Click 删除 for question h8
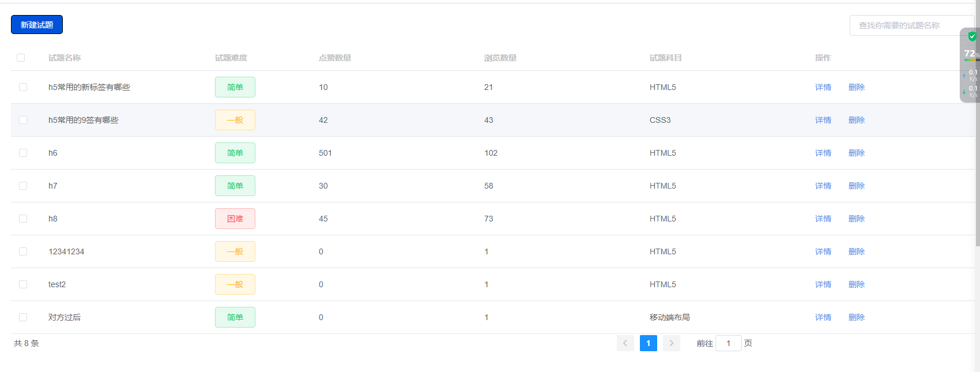 [856, 219]
